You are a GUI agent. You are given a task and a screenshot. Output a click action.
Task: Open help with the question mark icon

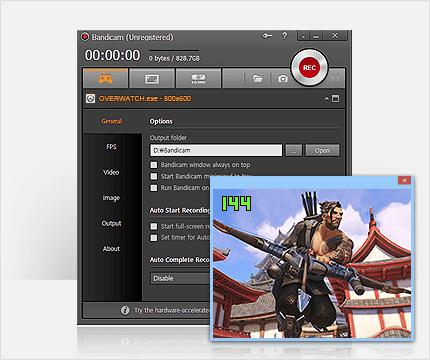click(285, 36)
